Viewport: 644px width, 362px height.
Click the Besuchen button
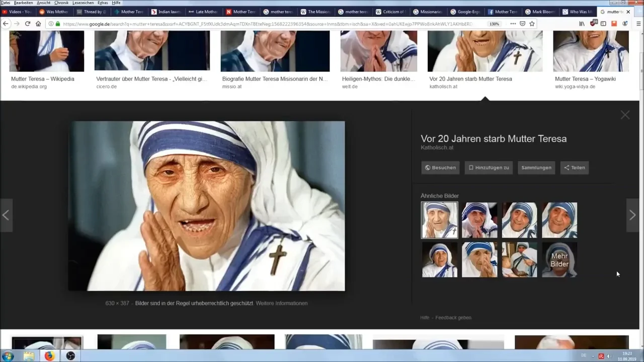click(x=440, y=167)
